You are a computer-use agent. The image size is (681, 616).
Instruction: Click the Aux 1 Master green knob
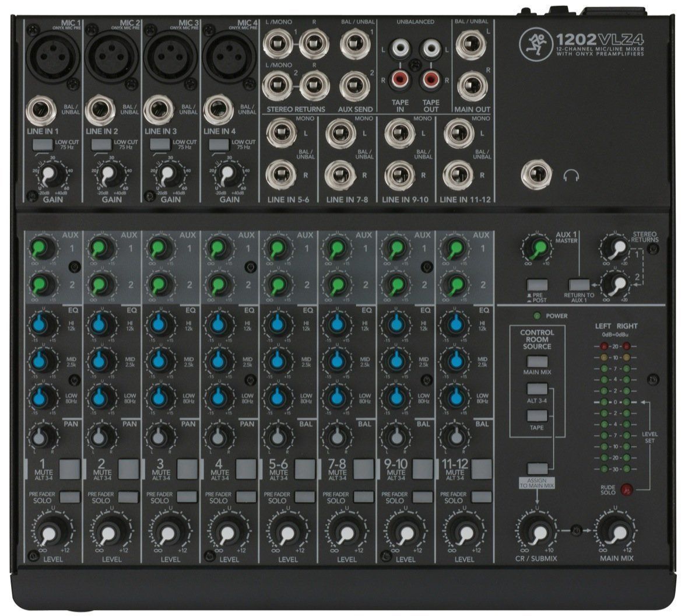[x=536, y=248]
